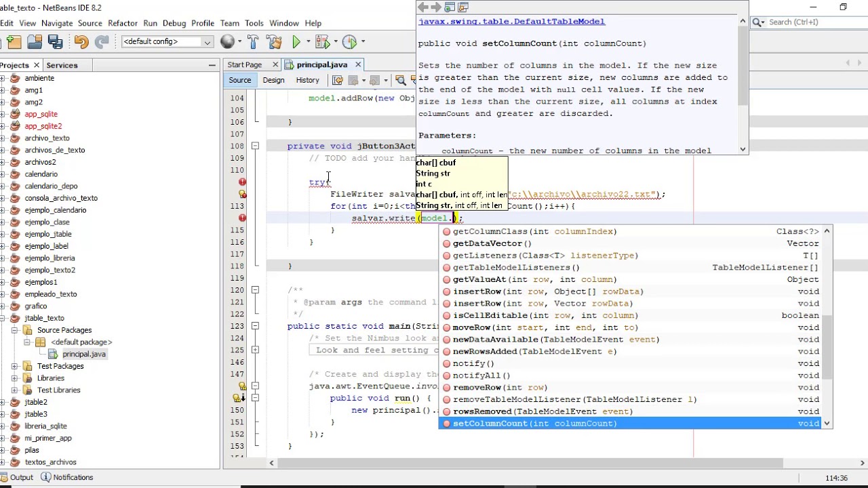The height and width of the screenshot is (488, 868).
Task: Click the magnifier icon in editor toolbar
Action: coord(401,81)
